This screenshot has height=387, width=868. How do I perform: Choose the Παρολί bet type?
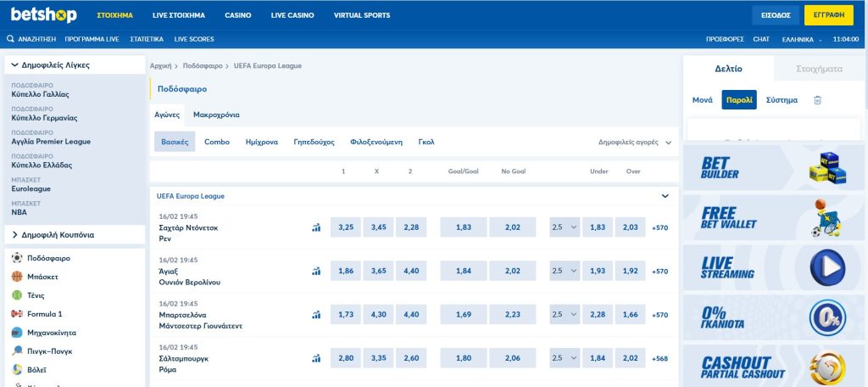tap(739, 100)
